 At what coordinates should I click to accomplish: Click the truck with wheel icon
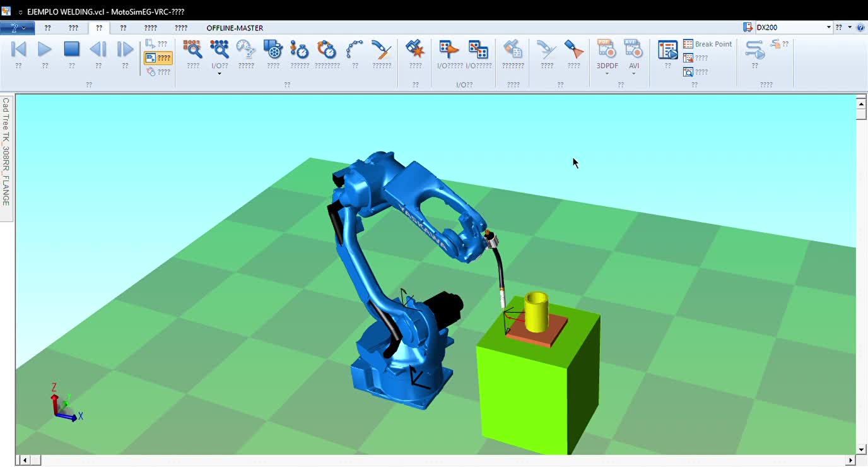(273, 49)
